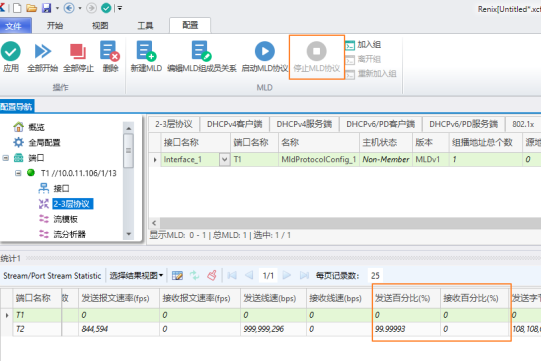541x361 pixels.
Task: Click the Apply checkmark icon in ribbon
Action: click(11, 51)
